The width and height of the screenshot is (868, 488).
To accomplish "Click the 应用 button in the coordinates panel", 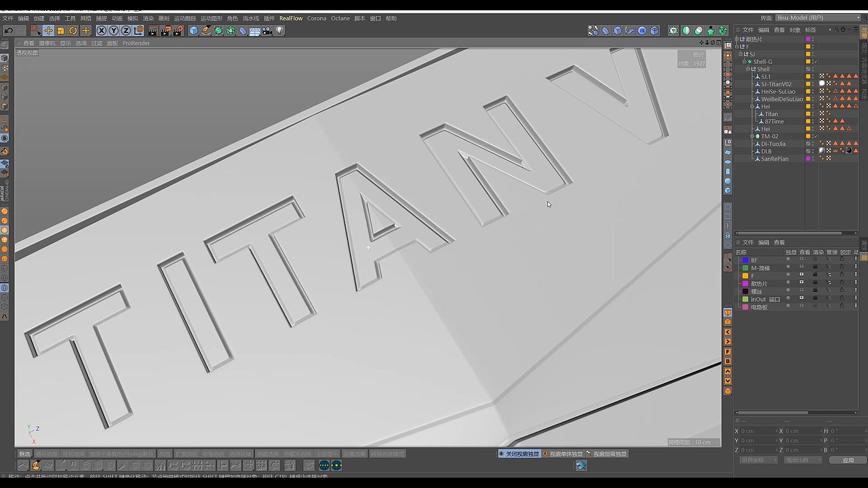I will (x=848, y=460).
